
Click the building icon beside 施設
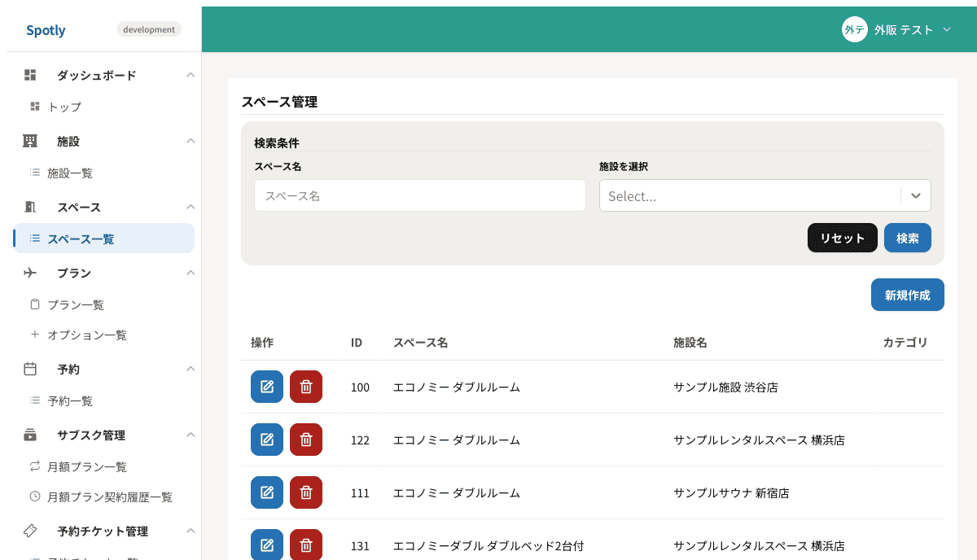30,141
